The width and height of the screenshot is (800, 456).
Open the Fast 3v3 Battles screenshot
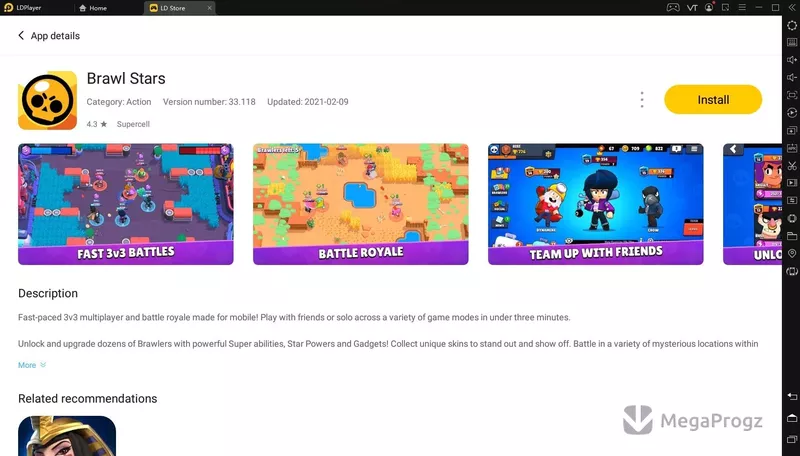tap(126, 204)
